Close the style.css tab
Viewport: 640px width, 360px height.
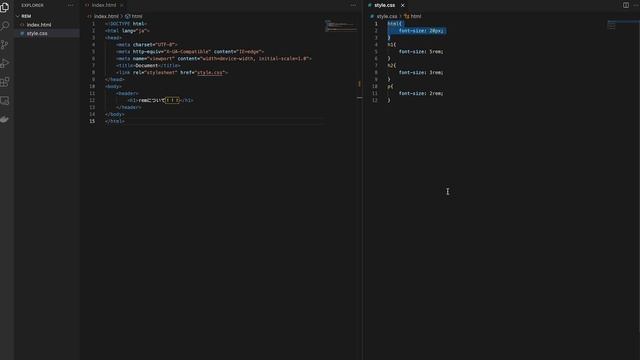402,5
